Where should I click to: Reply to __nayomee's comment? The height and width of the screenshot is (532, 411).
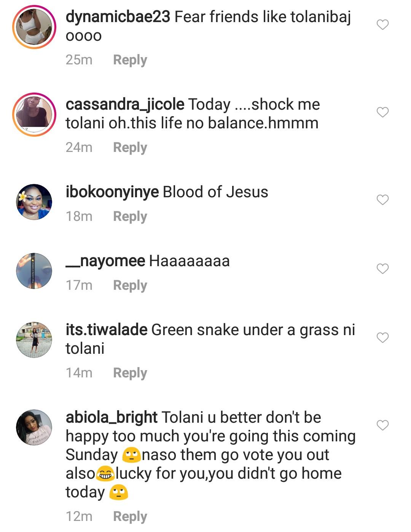tap(130, 285)
